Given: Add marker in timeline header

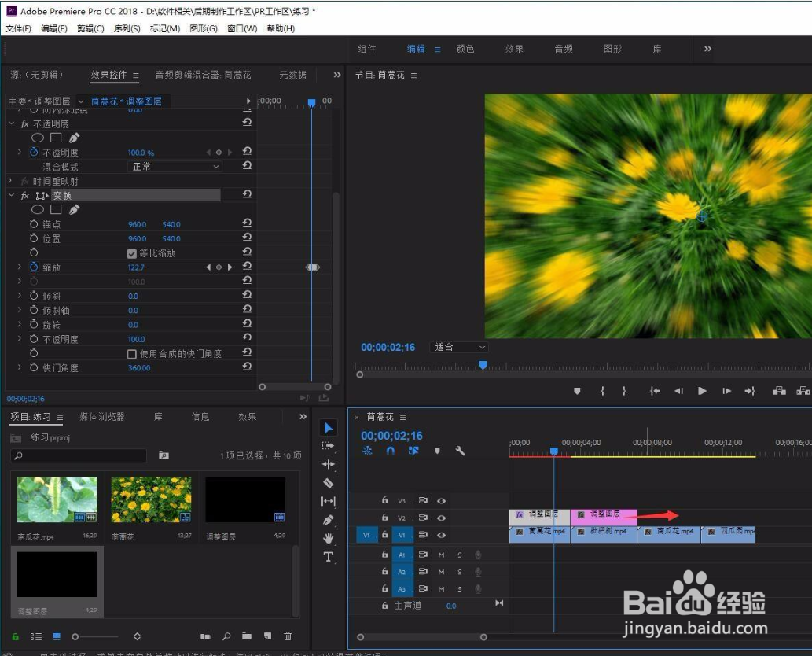Looking at the screenshot, I should tap(437, 451).
